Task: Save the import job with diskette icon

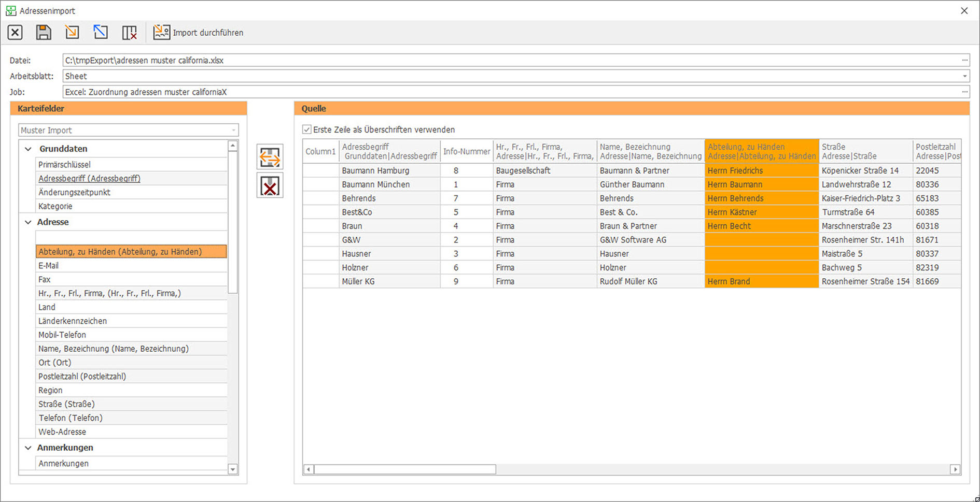Action: (44, 33)
